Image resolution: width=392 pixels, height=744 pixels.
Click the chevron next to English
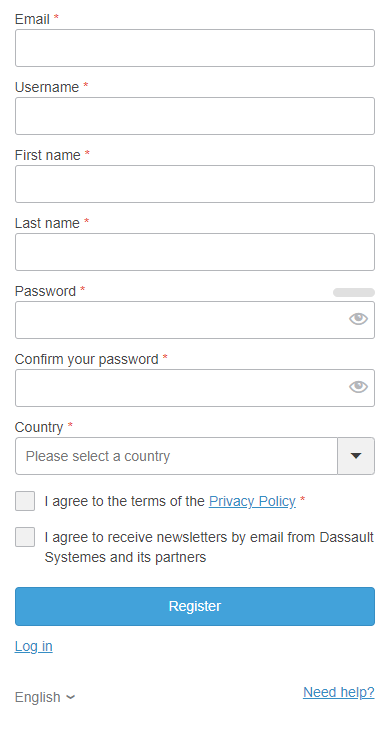70,697
